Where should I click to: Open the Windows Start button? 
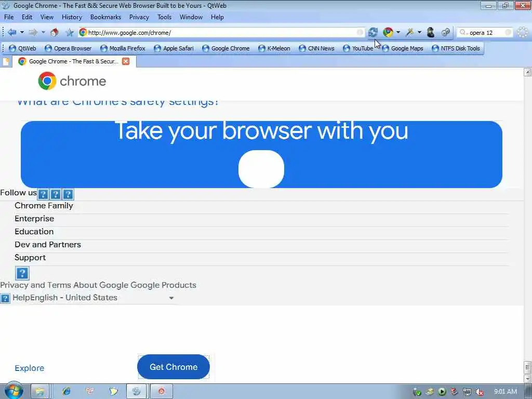pyautogui.click(x=14, y=391)
